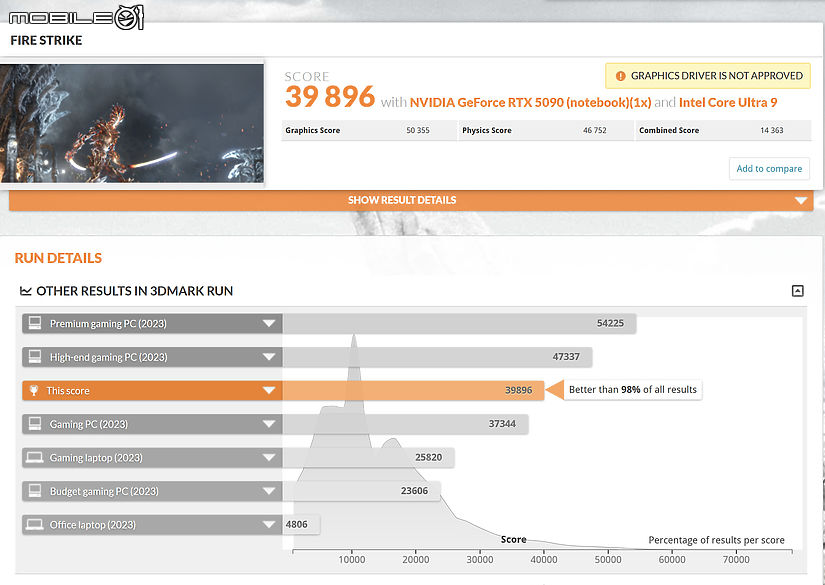Screen dimensions: 825x585
Task: Open the Intel Core Ultra 9 link
Action: coord(728,102)
